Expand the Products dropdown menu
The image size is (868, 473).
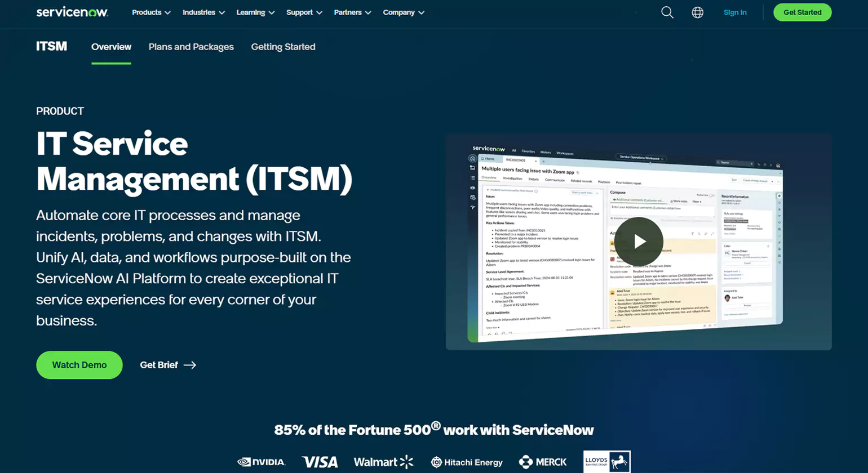coord(151,12)
